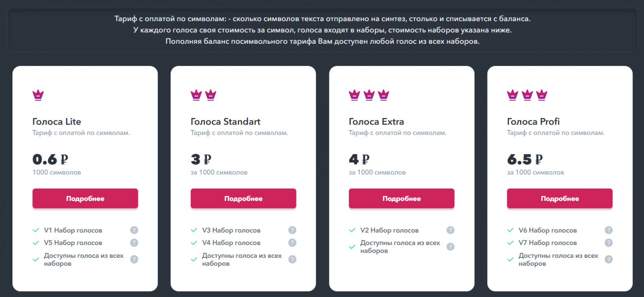Click the crown icons on Голоса Standart card
The height and width of the screenshot is (297, 644).
point(204,95)
